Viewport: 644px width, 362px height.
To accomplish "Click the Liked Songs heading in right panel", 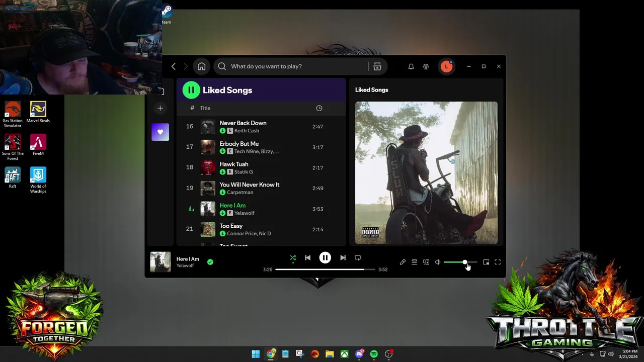I will (x=371, y=89).
